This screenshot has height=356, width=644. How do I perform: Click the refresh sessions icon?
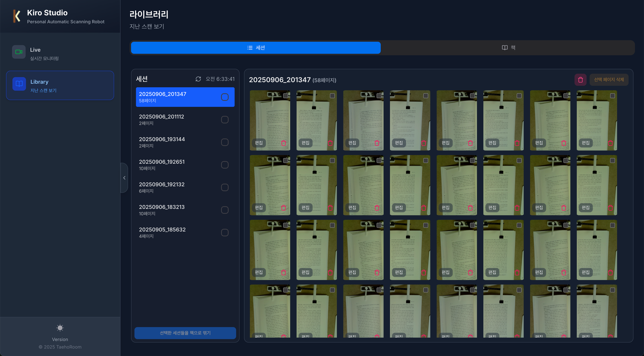pyautogui.click(x=198, y=79)
